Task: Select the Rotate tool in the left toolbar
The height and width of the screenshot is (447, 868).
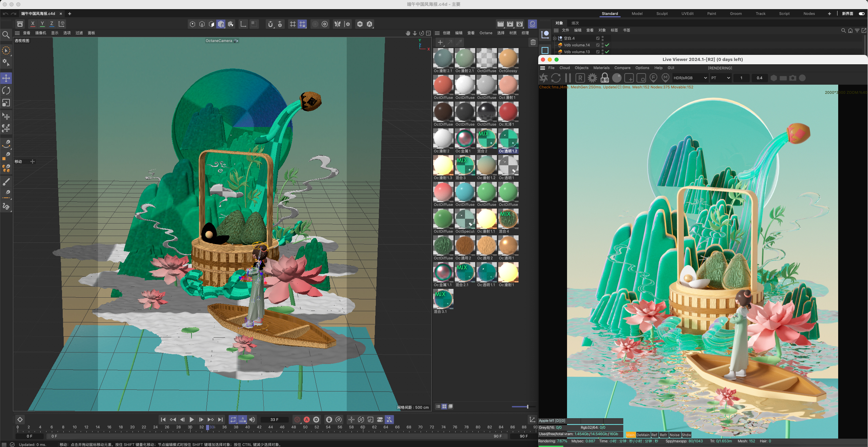Action: (6, 90)
